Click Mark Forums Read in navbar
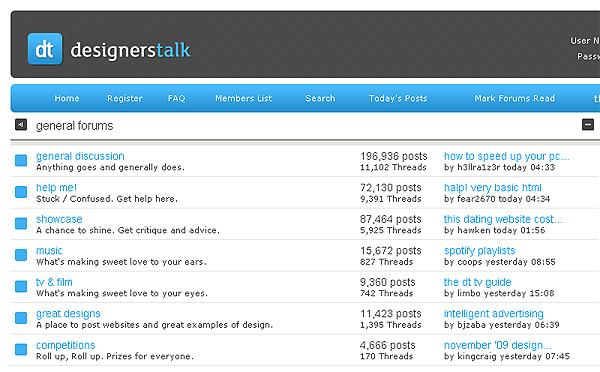This screenshot has height=372, width=600. pyautogui.click(x=515, y=98)
